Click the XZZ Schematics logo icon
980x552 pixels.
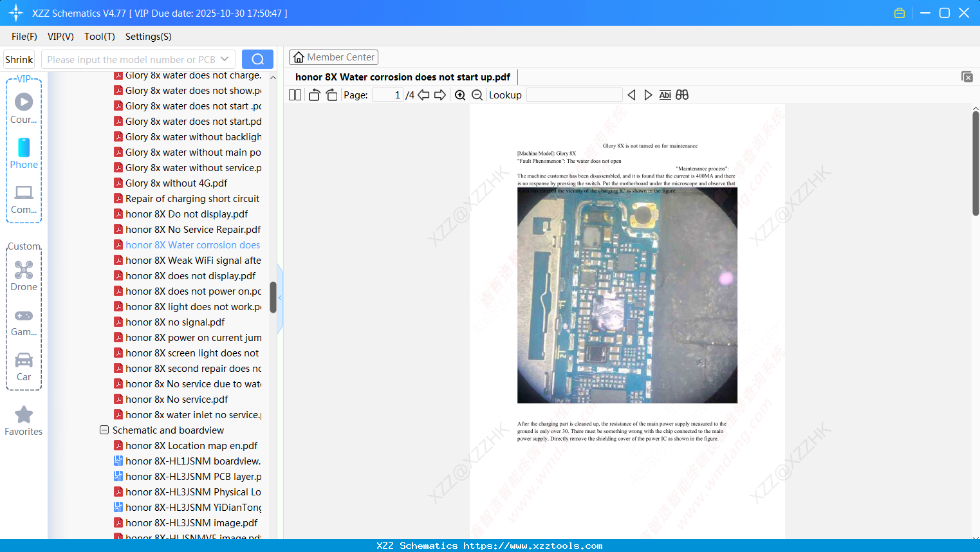16,13
